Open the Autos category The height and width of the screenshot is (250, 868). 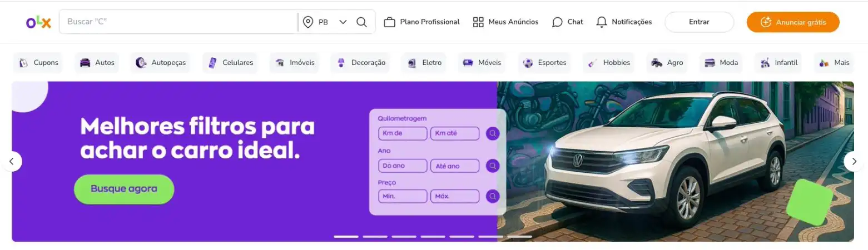(x=97, y=63)
